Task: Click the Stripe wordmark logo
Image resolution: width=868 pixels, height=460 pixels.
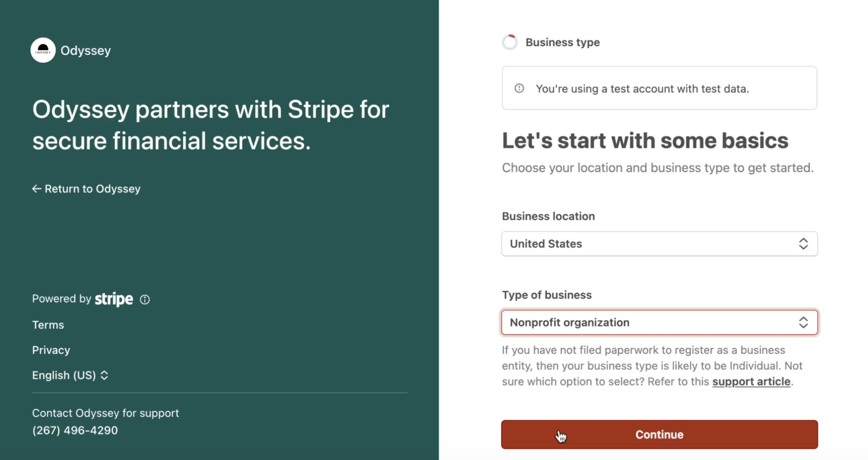Action: [114, 299]
